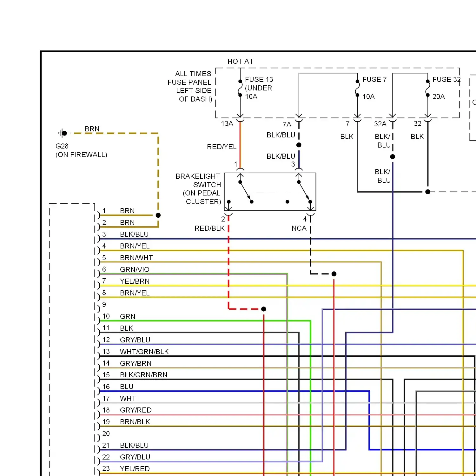Click the '(UNDER' text beside Fuse 13
This screenshot has width=476, height=476.
pyautogui.click(x=258, y=88)
